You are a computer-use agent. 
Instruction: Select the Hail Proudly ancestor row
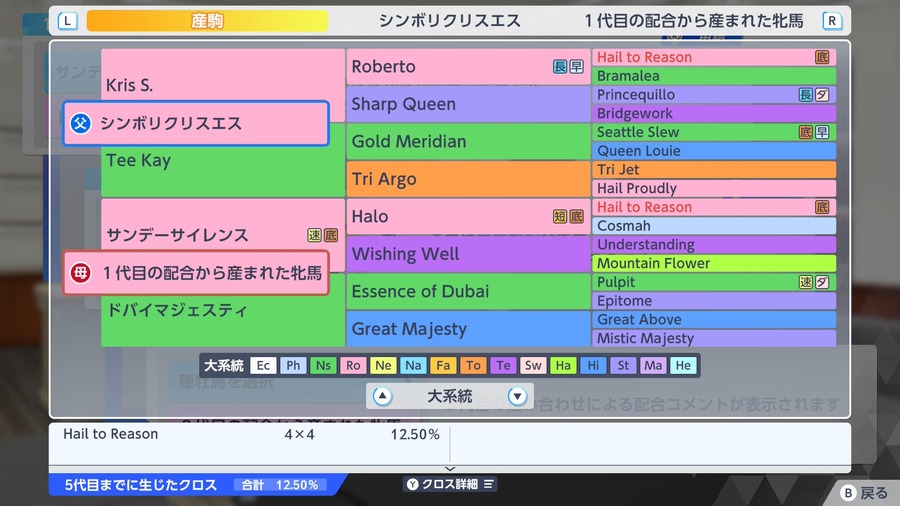[x=714, y=188]
